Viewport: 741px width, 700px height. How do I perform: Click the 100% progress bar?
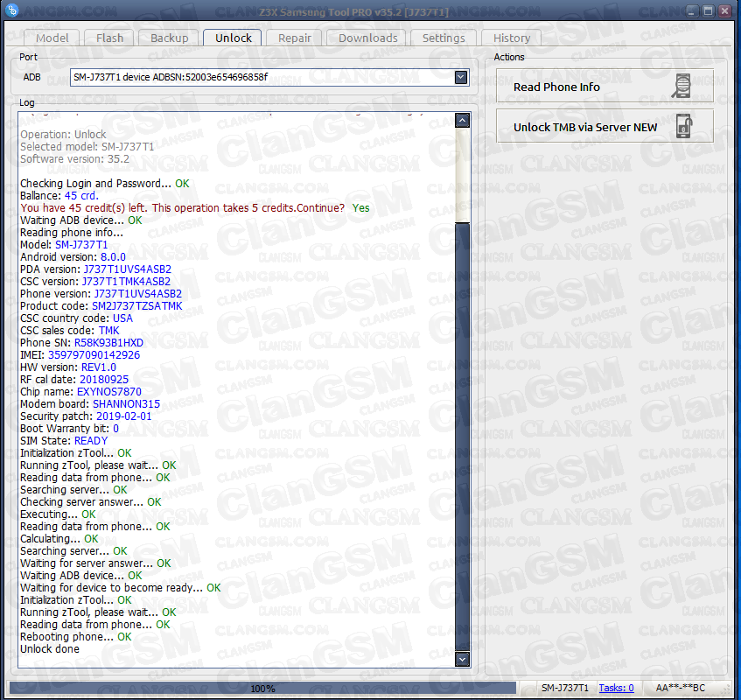tap(262, 688)
